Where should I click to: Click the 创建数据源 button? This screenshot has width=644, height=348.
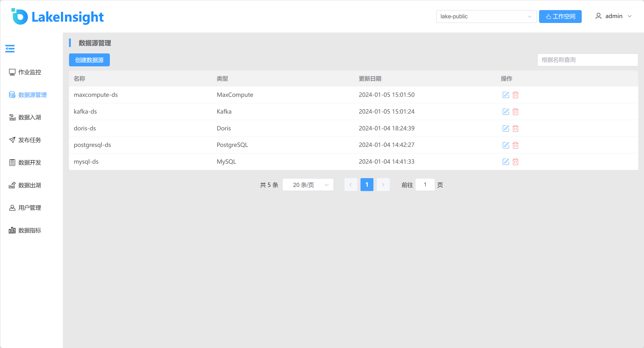pyautogui.click(x=89, y=60)
